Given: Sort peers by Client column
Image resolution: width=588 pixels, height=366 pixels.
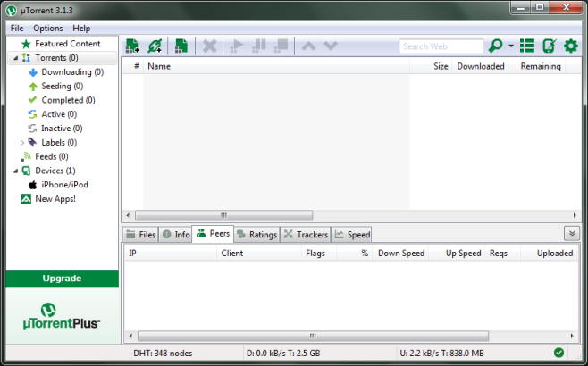Looking at the screenshot, I should point(259,254).
